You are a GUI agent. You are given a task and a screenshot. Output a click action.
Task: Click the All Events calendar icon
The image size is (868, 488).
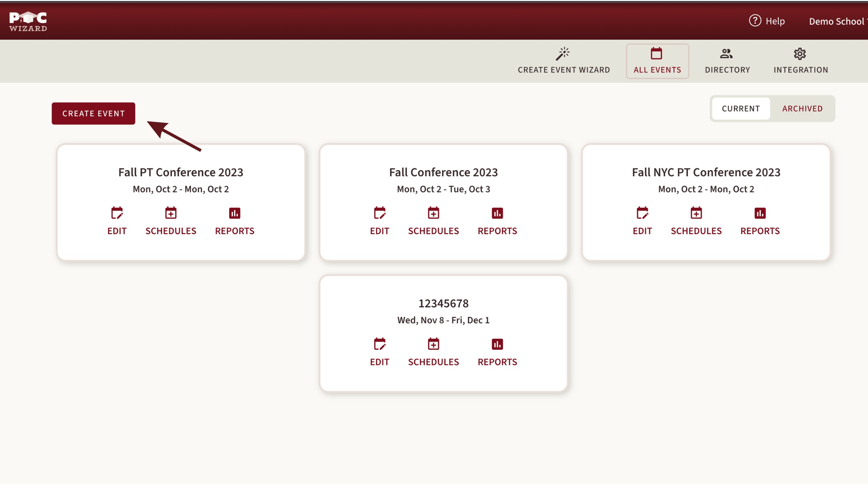(x=657, y=54)
